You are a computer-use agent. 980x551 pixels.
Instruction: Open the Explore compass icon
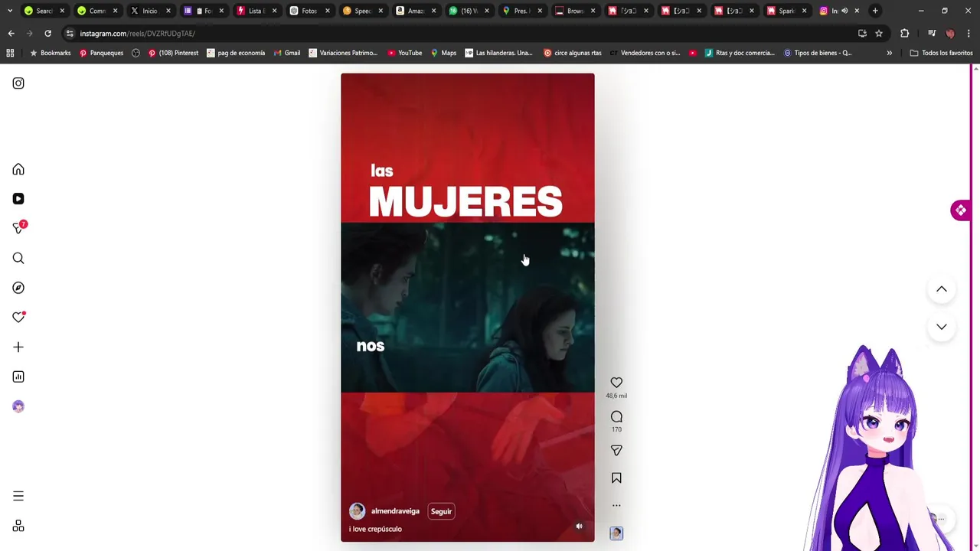pyautogui.click(x=18, y=288)
